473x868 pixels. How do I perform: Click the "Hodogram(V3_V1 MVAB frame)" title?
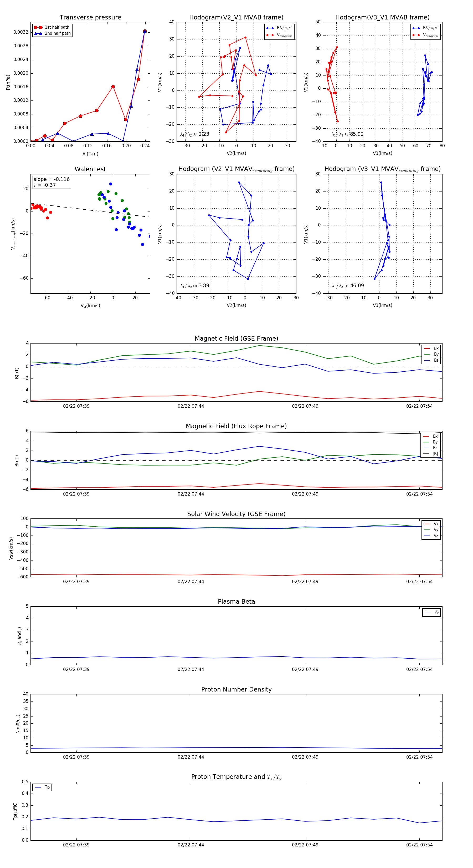click(382, 18)
